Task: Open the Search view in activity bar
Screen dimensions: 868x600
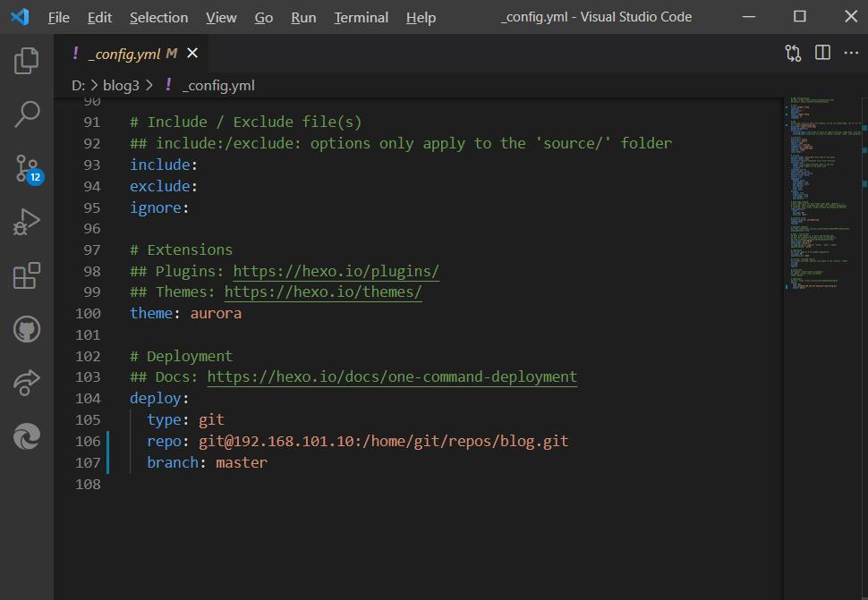Action: (x=26, y=114)
